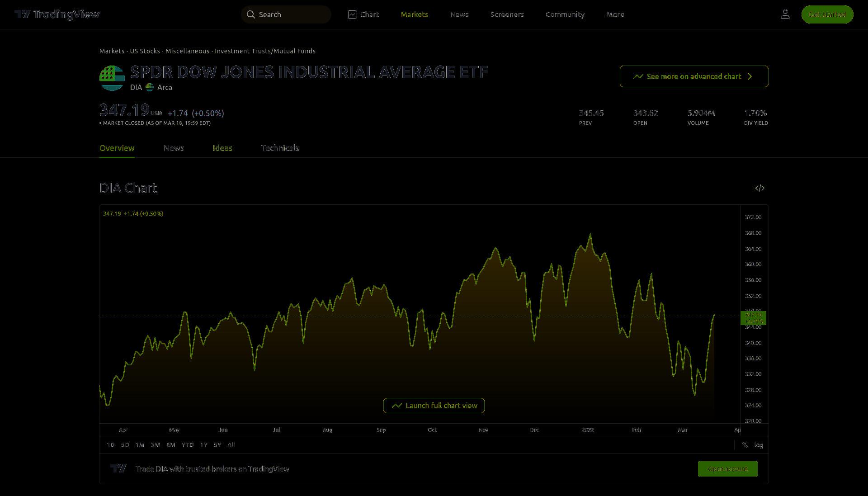Open the TradingView home logo
868x496 pixels.
click(x=57, y=14)
